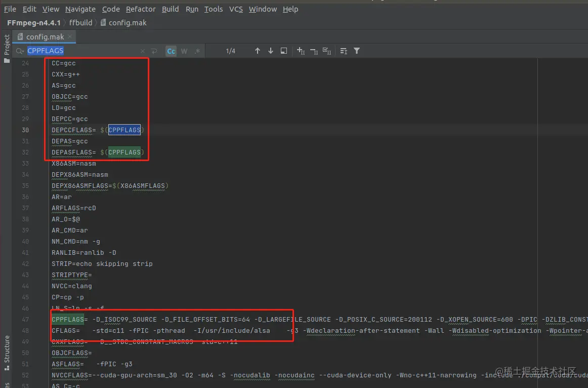Enable Regex mode in the search bar
Screen dimensions: 588x388
click(x=197, y=51)
